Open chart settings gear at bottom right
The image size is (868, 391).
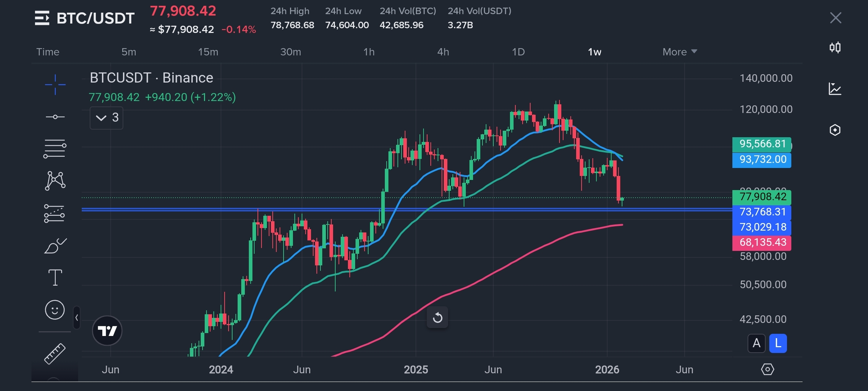(x=767, y=369)
